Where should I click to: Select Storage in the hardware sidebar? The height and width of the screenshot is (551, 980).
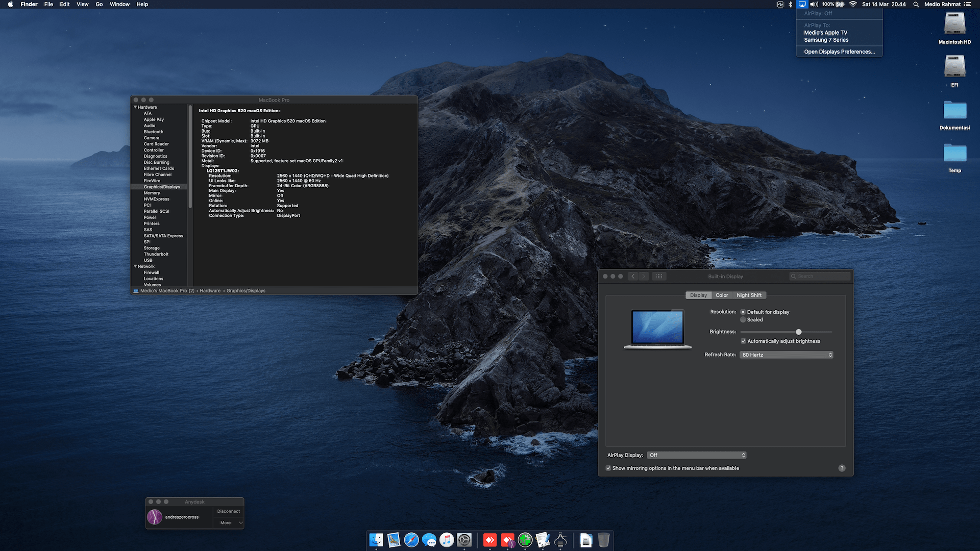tap(152, 248)
